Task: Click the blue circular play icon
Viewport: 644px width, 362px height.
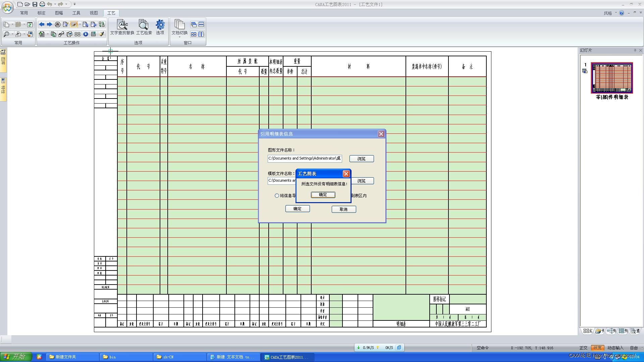Action: [86, 34]
